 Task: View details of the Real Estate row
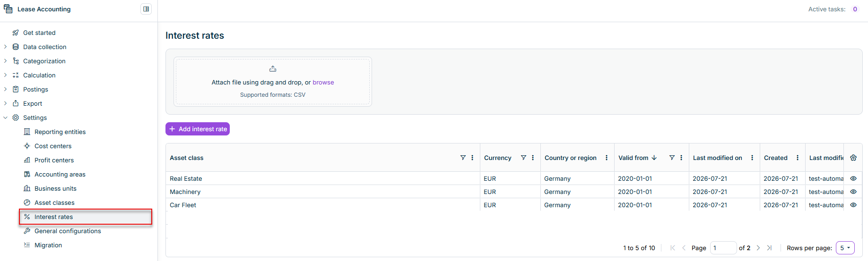coord(853,178)
